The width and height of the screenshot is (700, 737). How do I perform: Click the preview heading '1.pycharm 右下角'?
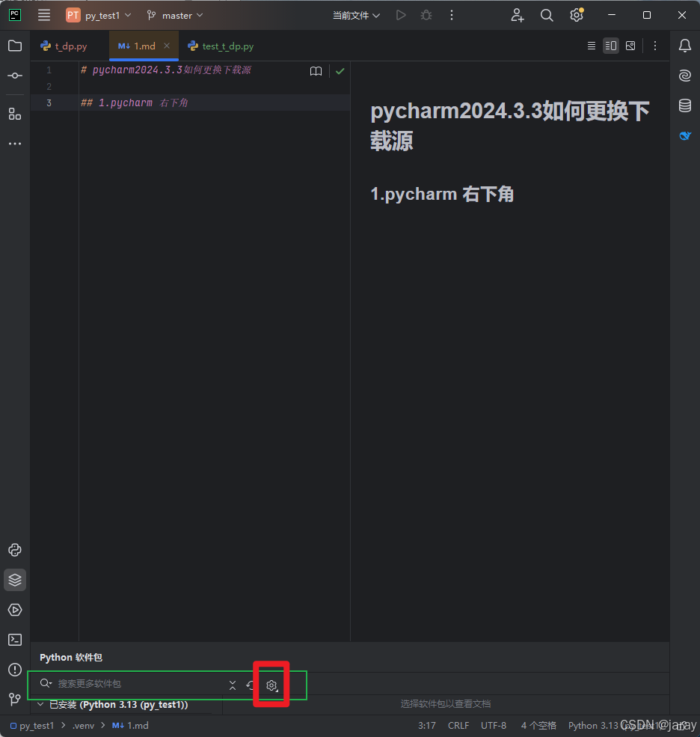[441, 194]
